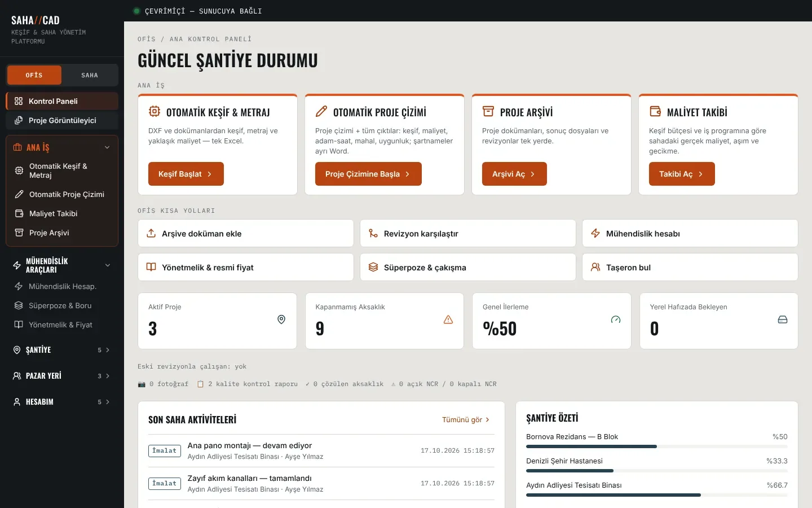Open the Tümünü gör link

pos(466,420)
